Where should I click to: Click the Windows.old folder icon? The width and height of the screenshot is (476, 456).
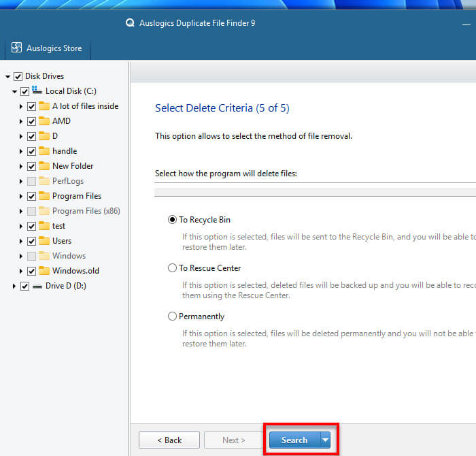pos(44,271)
